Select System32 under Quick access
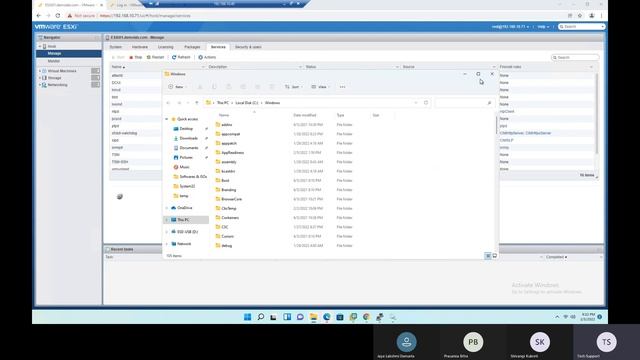Image resolution: width=640 pixels, height=360 pixels. (187, 186)
